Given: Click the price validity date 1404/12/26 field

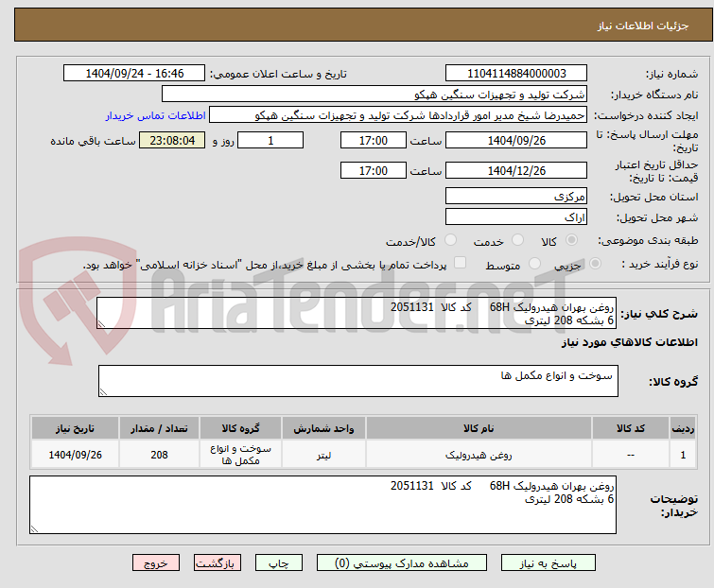Looking at the screenshot, I should (516, 171).
